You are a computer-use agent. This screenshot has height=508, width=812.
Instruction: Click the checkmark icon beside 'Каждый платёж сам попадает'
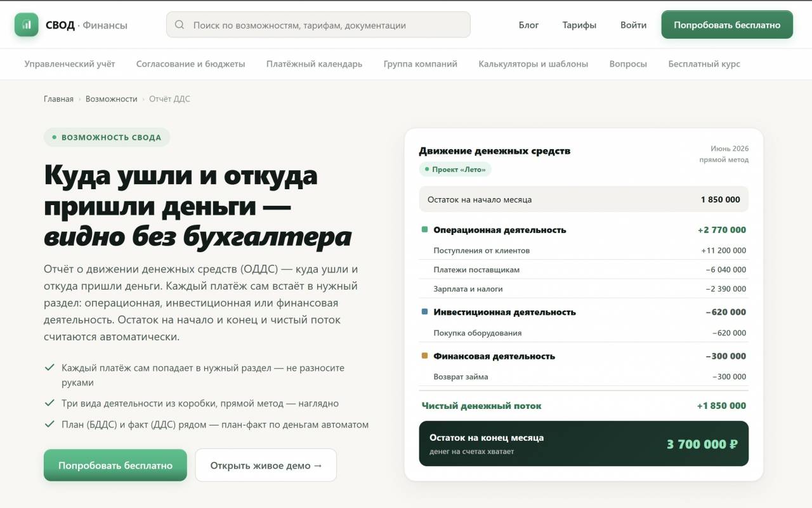click(49, 368)
